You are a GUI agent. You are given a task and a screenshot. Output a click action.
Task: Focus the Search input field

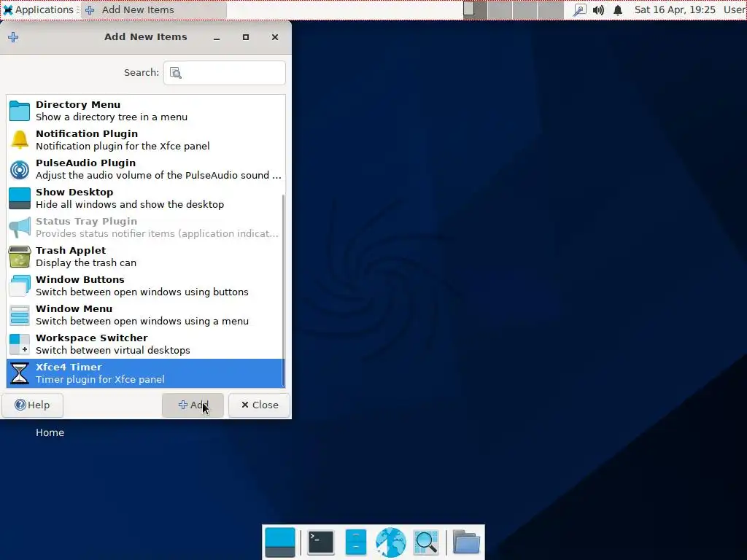[x=225, y=73]
